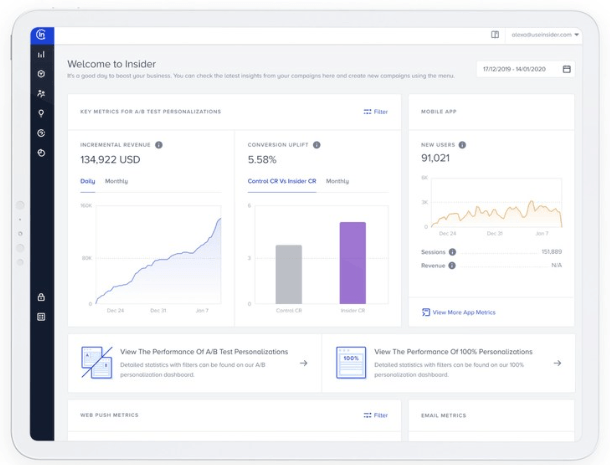The image size is (610, 465).
Task: Open the second sidebar circular icon under dashboard
Action: click(x=41, y=74)
